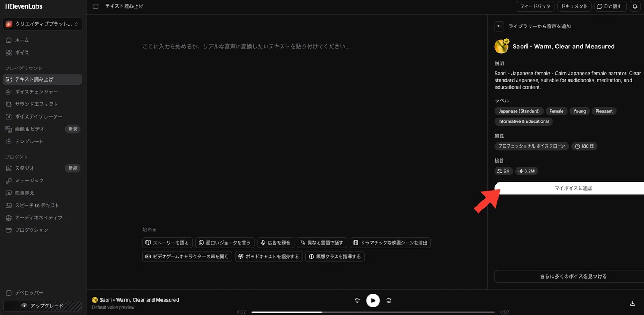644x315 pixels.
Task: Toggle the sidebar collapse icon
Action: click(x=96, y=6)
